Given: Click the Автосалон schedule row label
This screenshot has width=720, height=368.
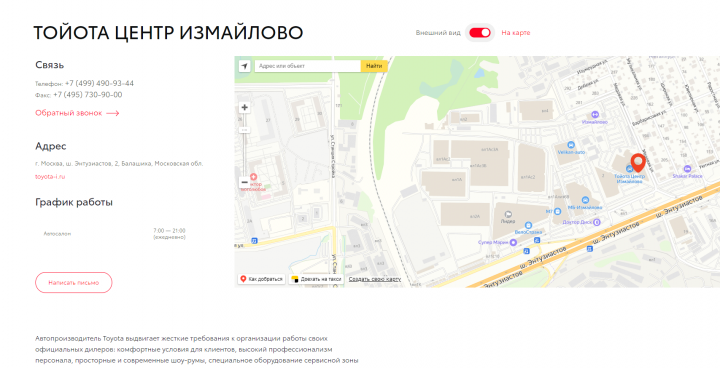Looking at the screenshot, I should 57,234.
